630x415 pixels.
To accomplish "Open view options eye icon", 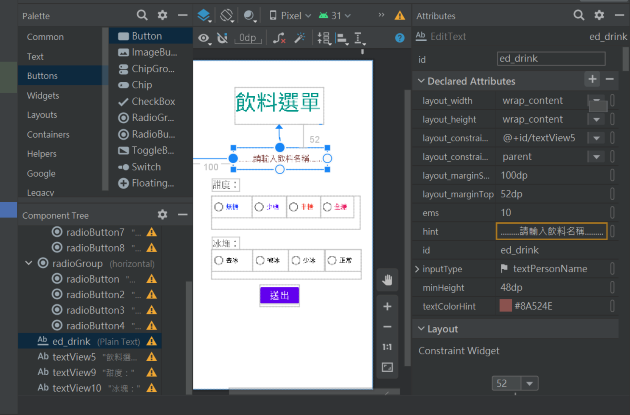I will tap(204, 38).
